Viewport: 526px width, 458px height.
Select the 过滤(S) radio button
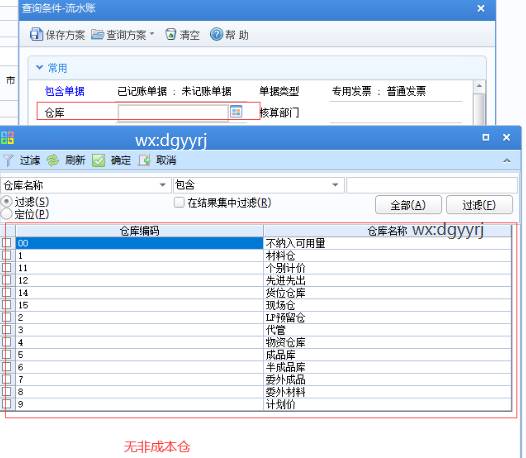pos(7,202)
